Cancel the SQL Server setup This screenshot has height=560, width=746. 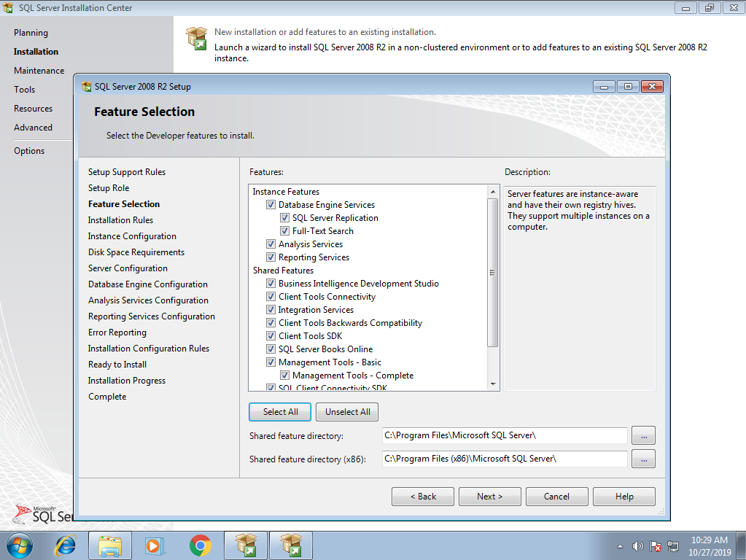coord(556,497)
